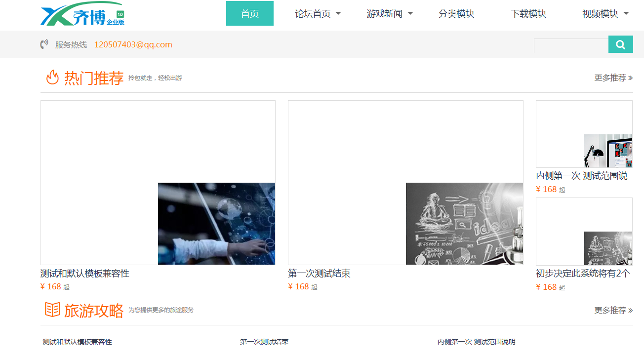Expand the 游戏新闻 dropdown arrow
Screen dimensions: 644x356
coord(410,14)
